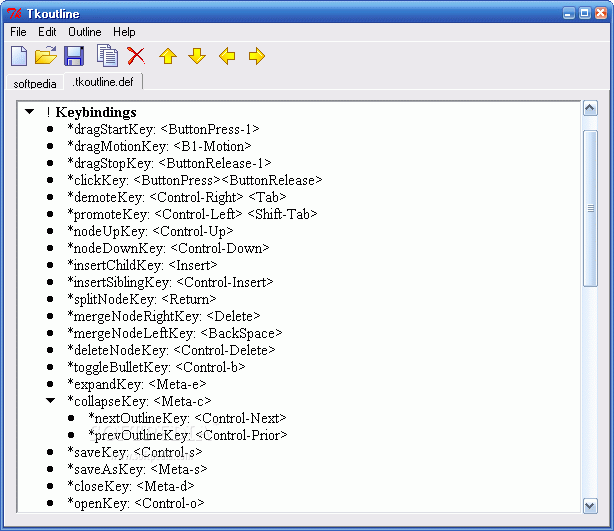Click *mergeNodeRightKey entry
The image size is (614, 531).
point(164,316)
